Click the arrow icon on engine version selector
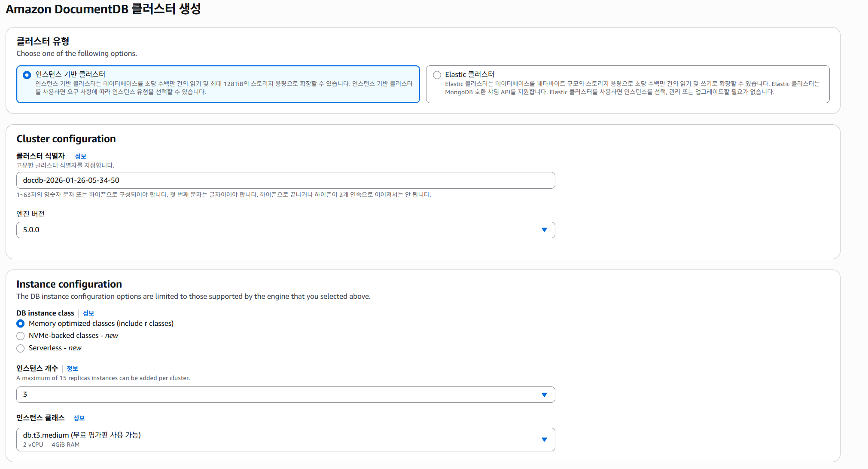Image resolution: width=868 pixels, height=469 pixels. pos(544,230)
